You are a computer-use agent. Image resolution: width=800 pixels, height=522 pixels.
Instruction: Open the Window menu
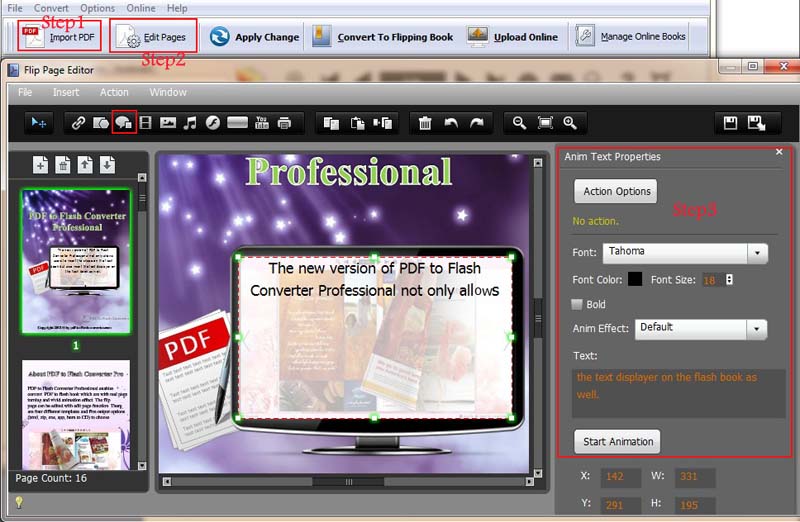(x=168, y=92)
